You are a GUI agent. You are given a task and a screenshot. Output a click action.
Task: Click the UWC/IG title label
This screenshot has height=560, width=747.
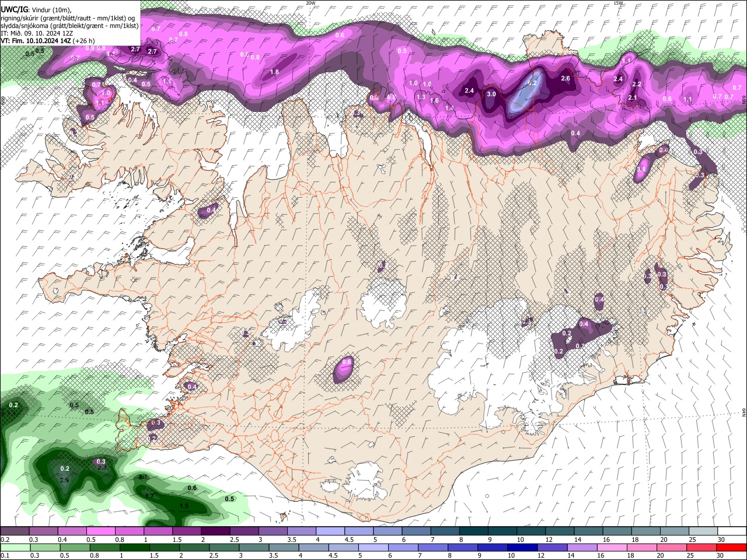click(13, 10)
